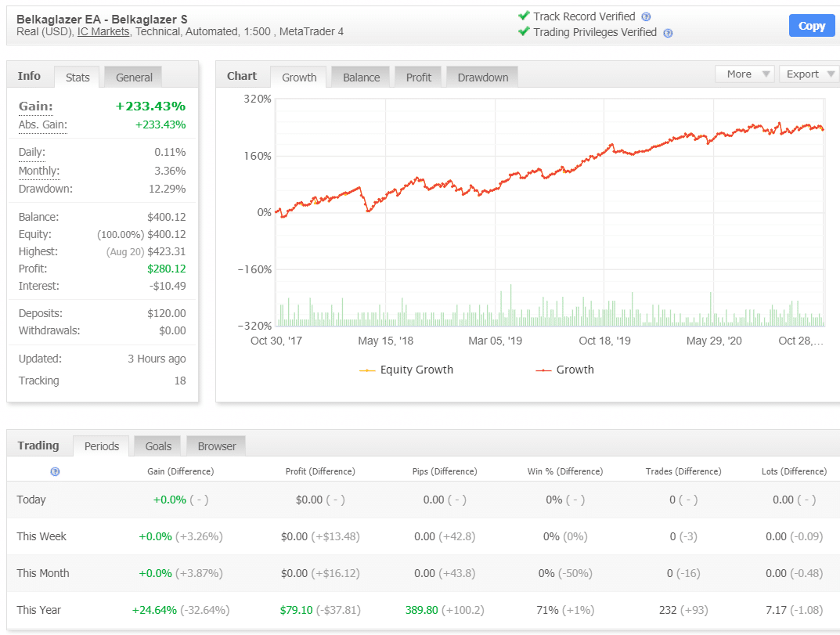Expand the More dropdown on chart

[744, 74]
